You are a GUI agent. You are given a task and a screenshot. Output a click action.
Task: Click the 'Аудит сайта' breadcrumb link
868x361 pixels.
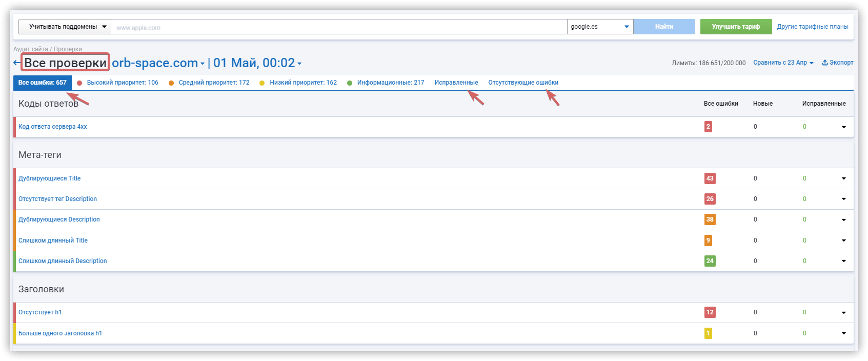pos(31,49)
